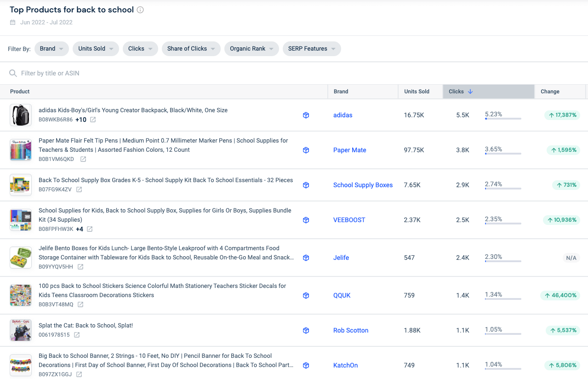Click the cube icon in the adidas row
The height and width of the screenshot is (379, 588).
(306, 115)
